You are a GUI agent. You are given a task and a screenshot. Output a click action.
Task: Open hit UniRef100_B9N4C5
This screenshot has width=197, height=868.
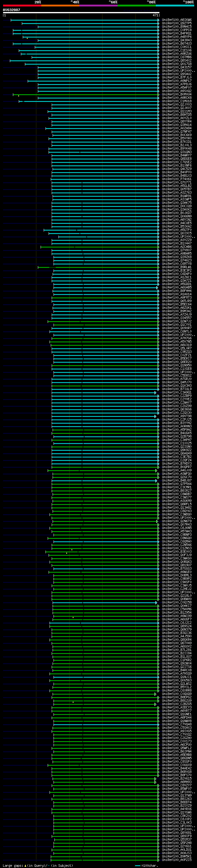coord(177,26)
